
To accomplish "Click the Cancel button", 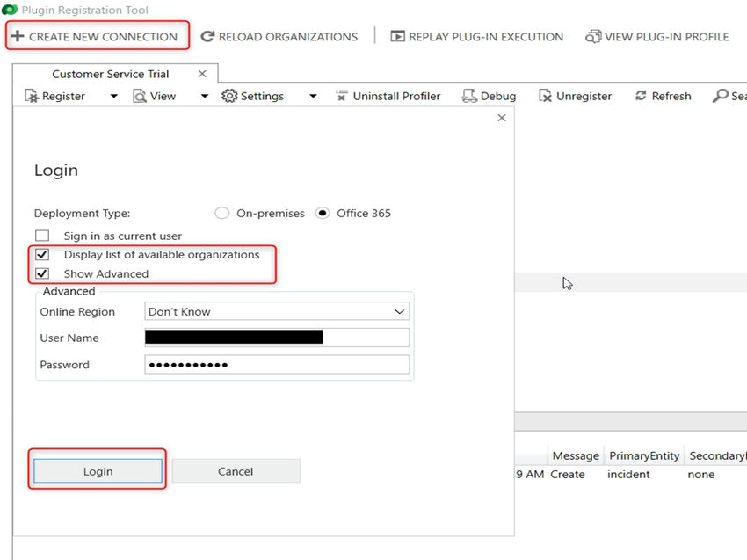I will [236, 471].
